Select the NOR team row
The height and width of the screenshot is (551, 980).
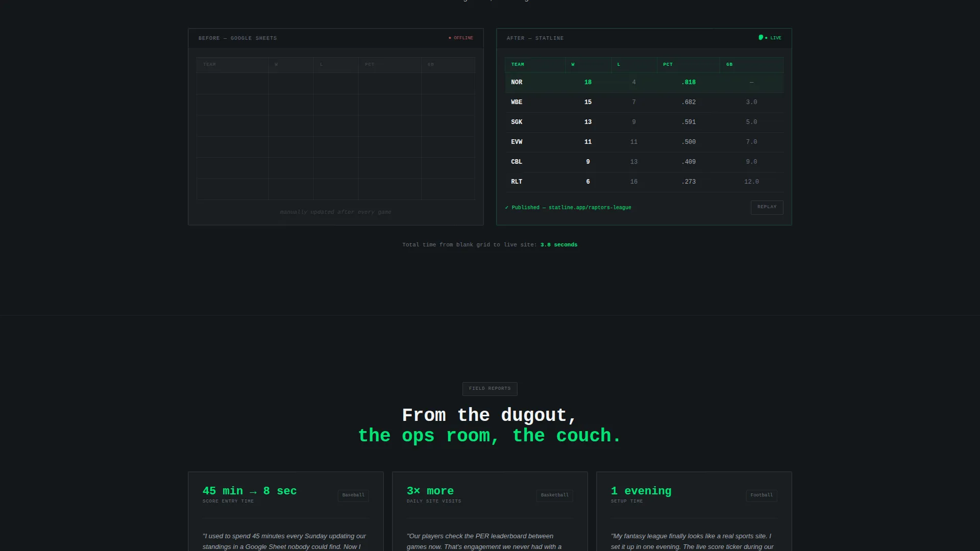click(x=644, y=82)
